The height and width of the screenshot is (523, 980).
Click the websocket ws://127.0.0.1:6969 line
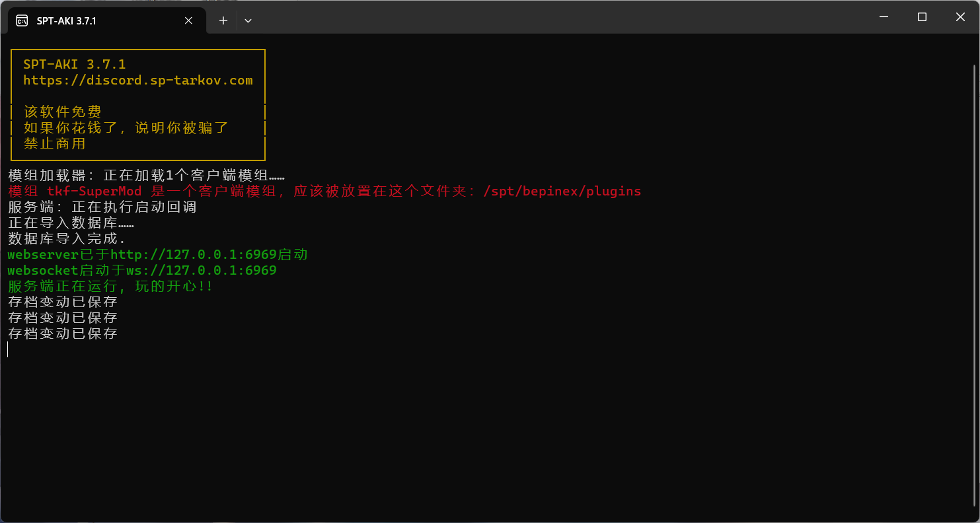142,271
